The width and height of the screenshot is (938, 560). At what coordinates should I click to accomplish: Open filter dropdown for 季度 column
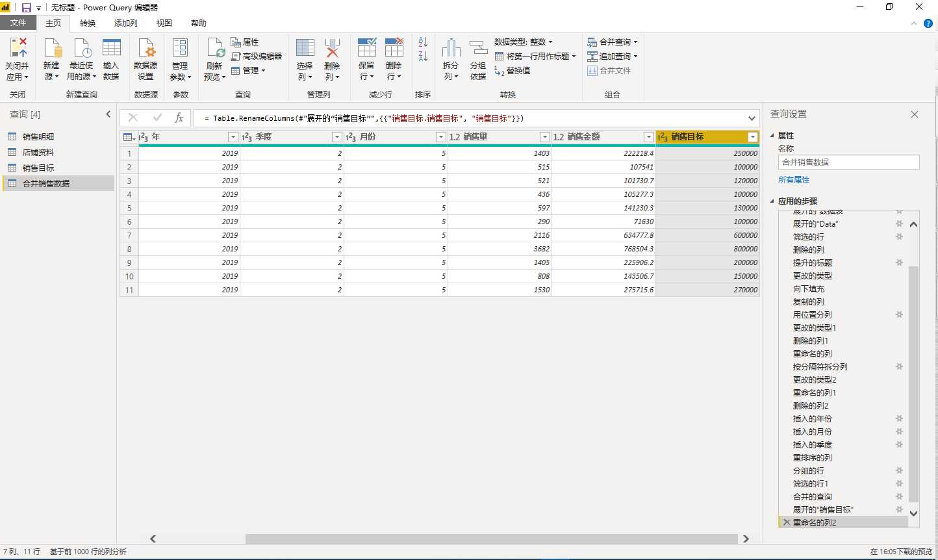coord(336,137)
